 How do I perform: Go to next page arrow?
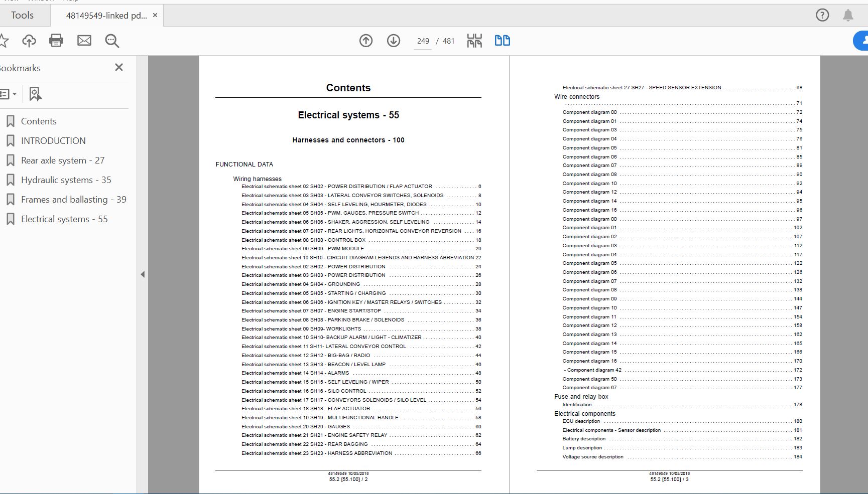[394, 41]
